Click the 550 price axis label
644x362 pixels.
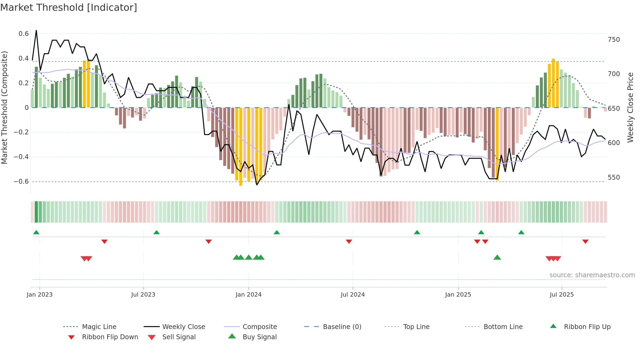[x=614, y=178]
